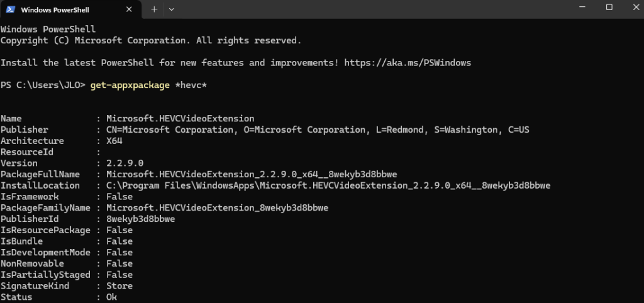The width and height of the screenshot is (644, 303).
Task: Expand the new tab profiles dropdown chevron
Action: click(172, 9)
